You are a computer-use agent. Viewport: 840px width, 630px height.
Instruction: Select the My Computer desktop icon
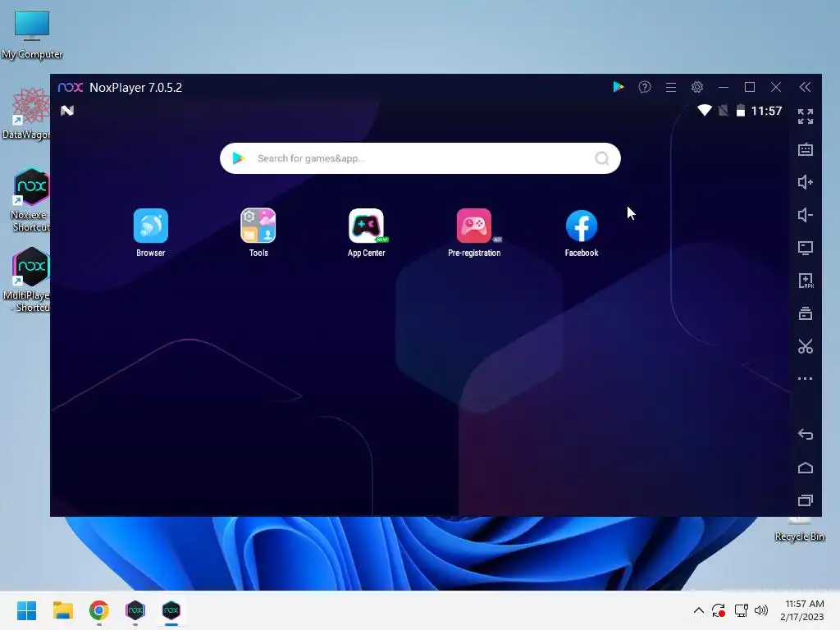point(32,34)
